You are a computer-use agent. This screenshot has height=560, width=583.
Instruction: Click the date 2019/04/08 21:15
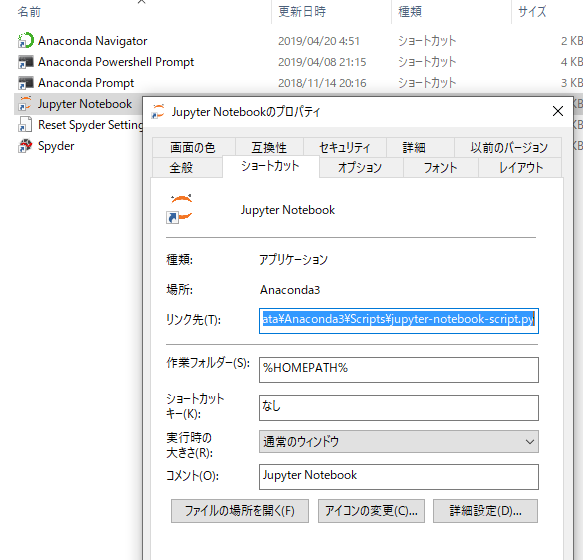[x=322, y=62]
